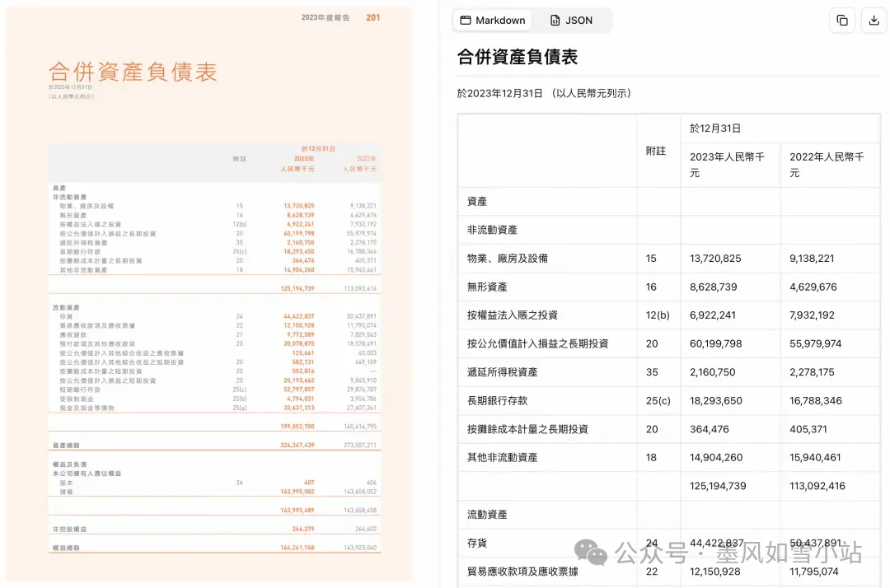Click the 存貨 row value 44,422,837
This screenshot has height=588, width=890.
[730, 543]
